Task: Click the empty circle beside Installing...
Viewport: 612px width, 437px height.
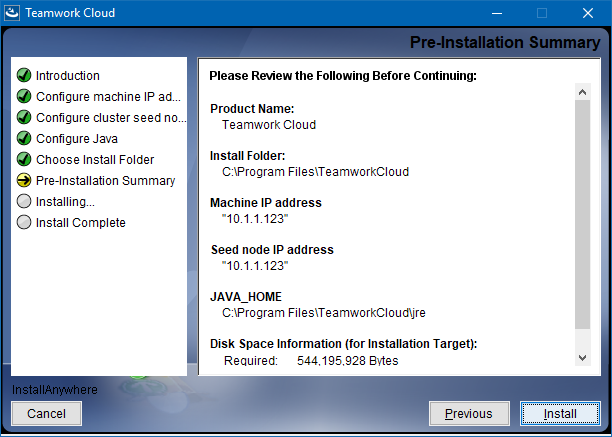Action: coord(24,202)
